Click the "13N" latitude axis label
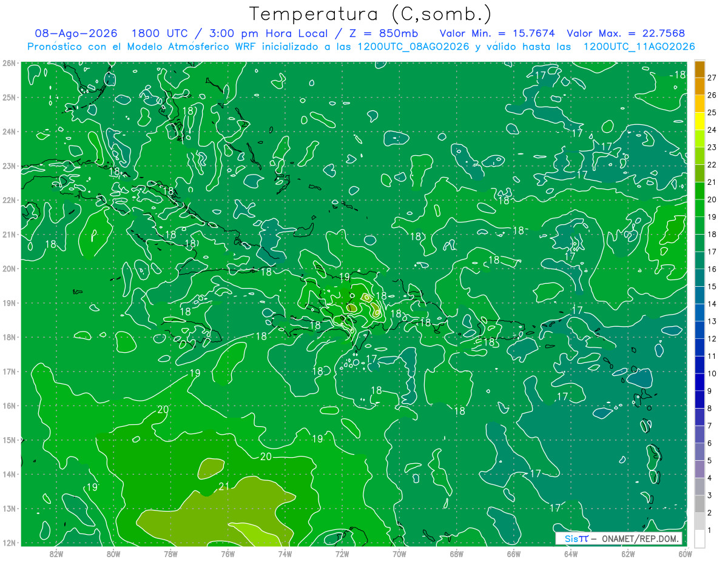The height and width of the screenshot is (562, 728). [8, 509]
